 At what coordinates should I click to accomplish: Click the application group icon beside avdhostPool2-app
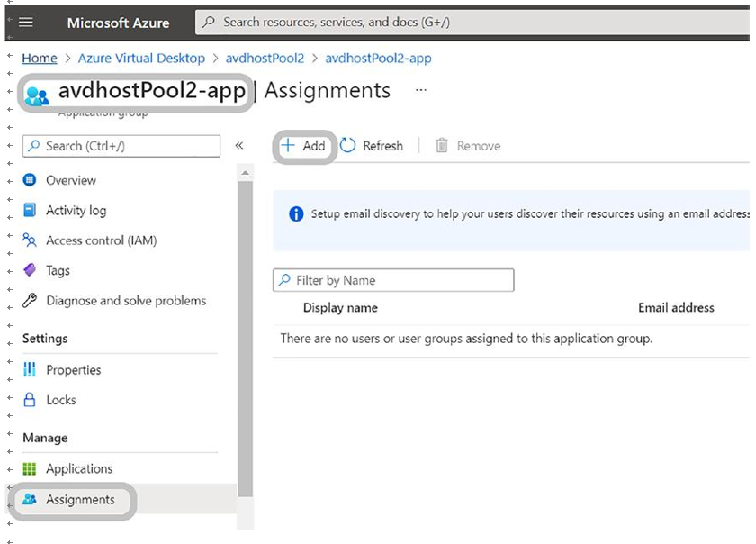(x=37, y=95)
